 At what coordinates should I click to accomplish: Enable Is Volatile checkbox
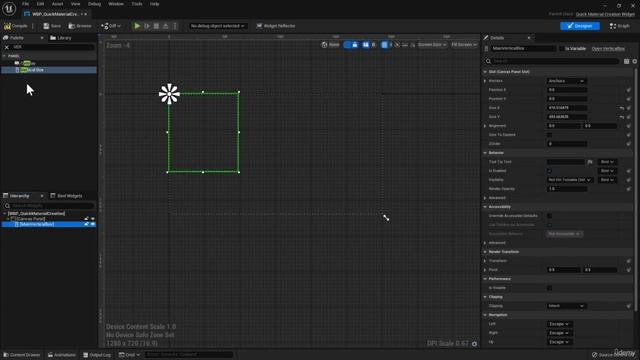549,288
